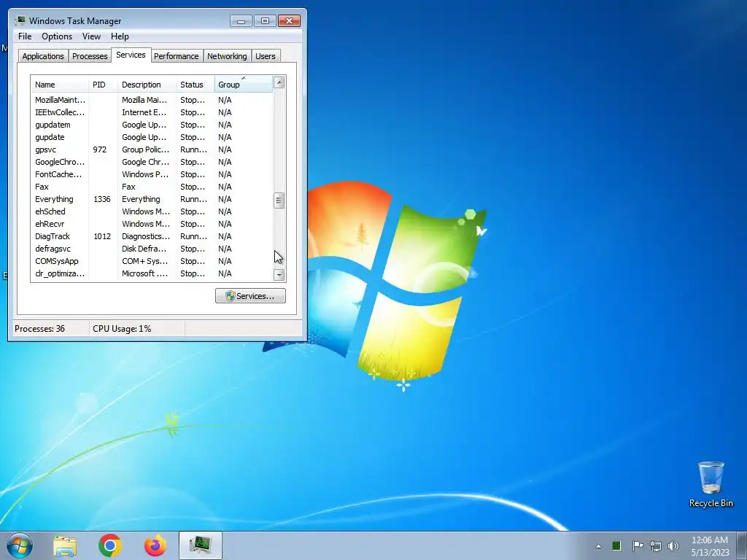Launch Windows Explorer from taskbar

tap(65, 545)
